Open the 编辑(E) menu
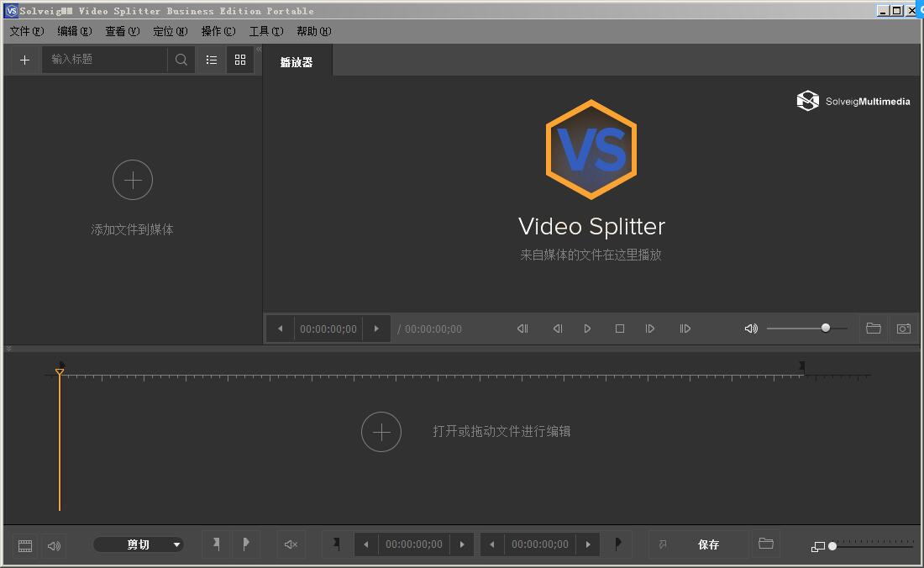 pyautogui.click(x=74, y=31)
